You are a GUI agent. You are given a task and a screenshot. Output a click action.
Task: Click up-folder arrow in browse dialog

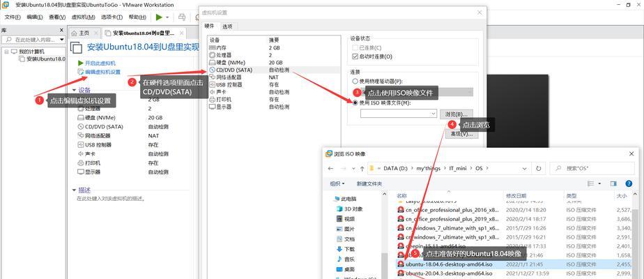362,169
